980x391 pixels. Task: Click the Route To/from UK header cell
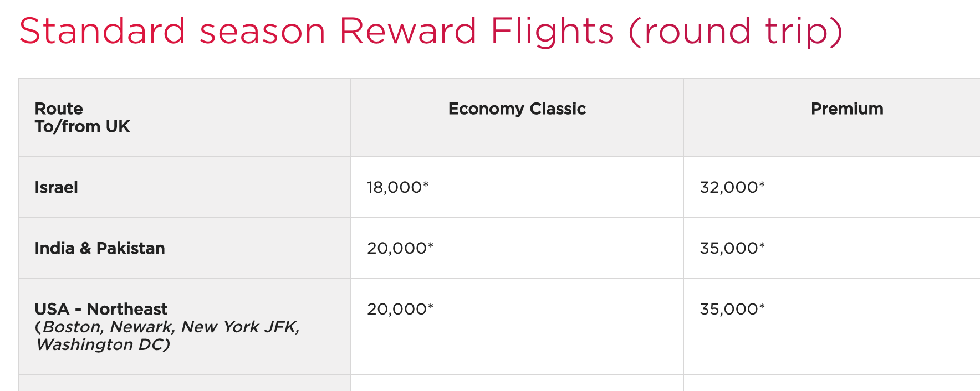point(82,117)
